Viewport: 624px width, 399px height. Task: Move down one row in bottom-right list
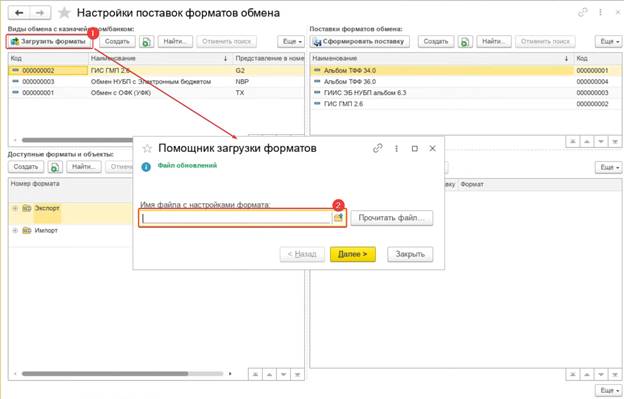pyautogui.click(x=601, y=374)
